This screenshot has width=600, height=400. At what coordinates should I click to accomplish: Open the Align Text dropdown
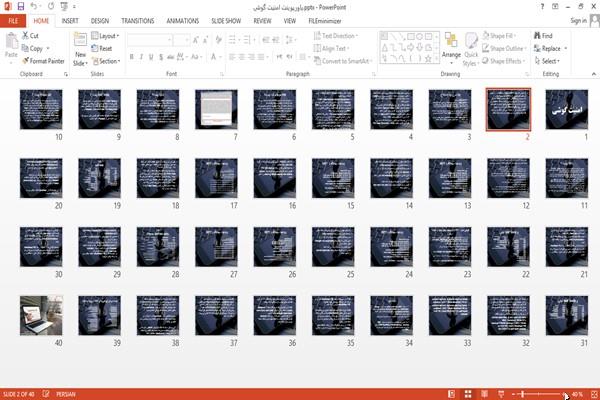point(331,48)
